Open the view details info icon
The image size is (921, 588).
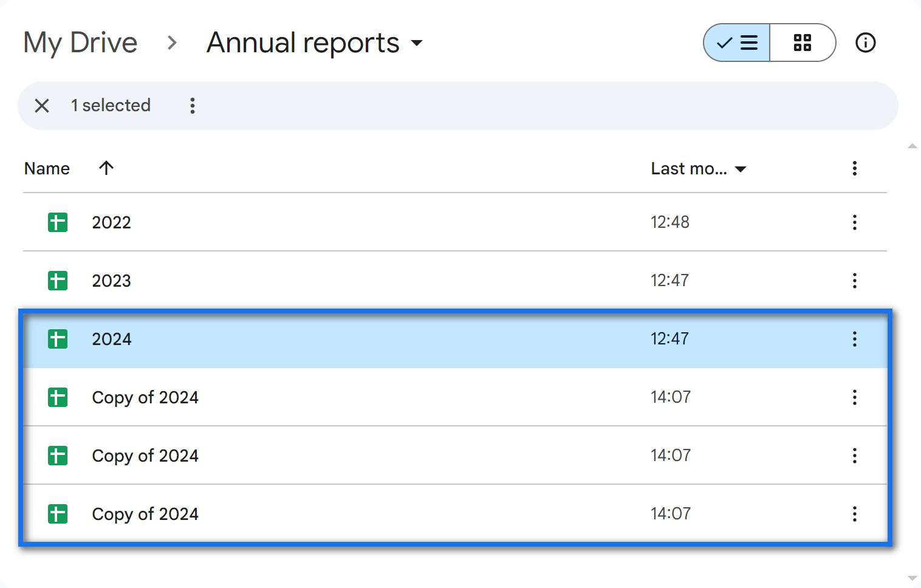pyautogui.click(x=866, y=43)
